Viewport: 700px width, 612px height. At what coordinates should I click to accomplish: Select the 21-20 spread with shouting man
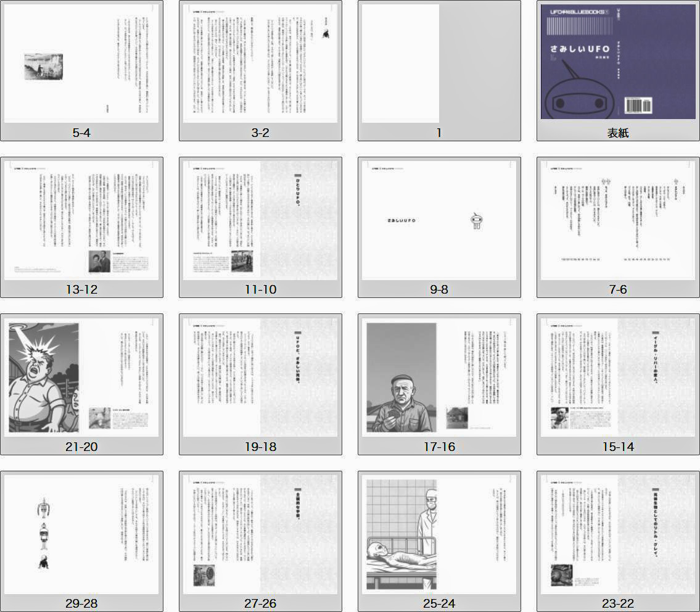81,377
